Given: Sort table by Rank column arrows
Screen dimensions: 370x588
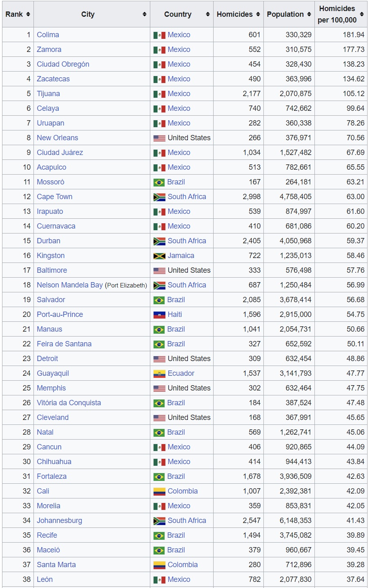Looking at the screenshot, I should point(28,14).
